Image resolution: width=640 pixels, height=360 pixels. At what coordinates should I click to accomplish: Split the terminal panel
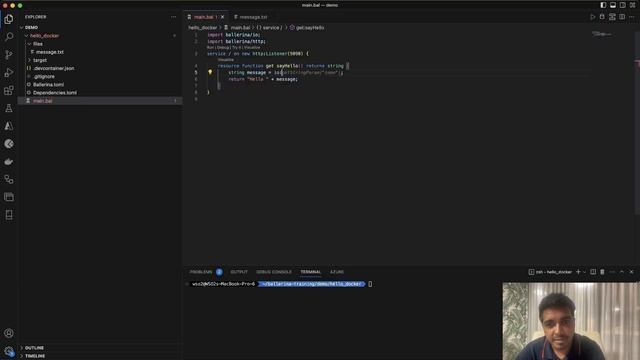click(593, 272)
